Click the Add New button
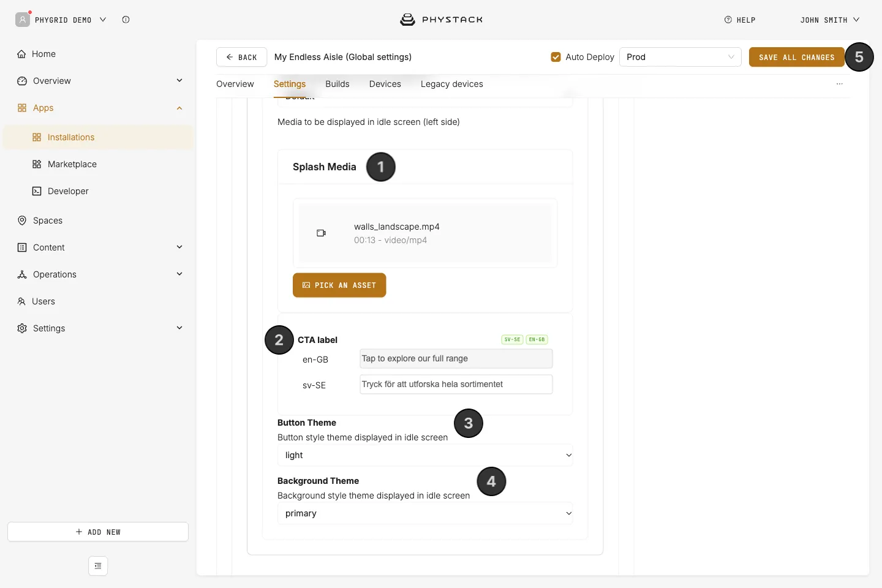 (98, 532)
